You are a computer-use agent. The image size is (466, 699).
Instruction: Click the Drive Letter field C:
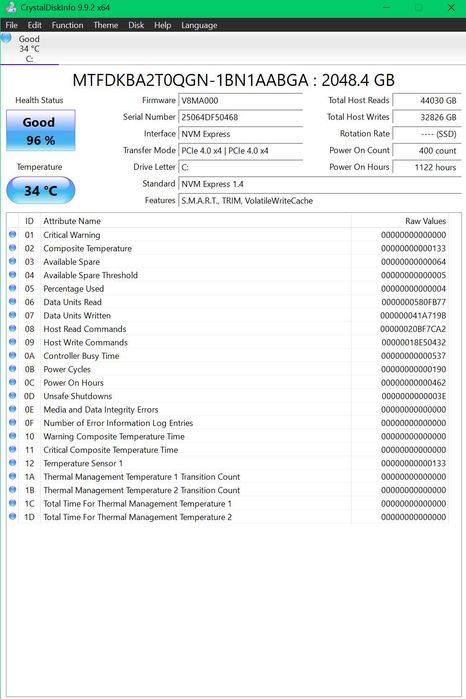click(240, 167)
